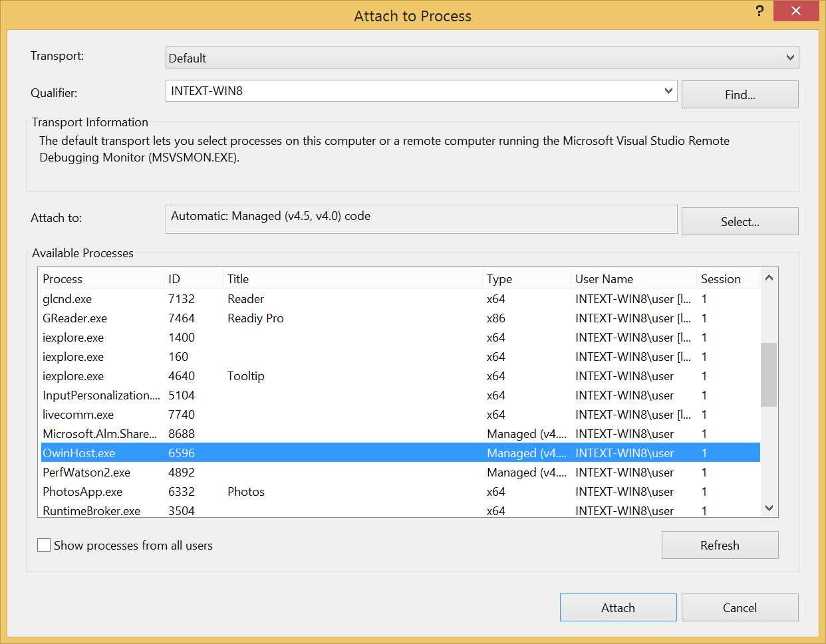
Task: Select the livecomm.exe process row
Action: (x=399, y=415)
